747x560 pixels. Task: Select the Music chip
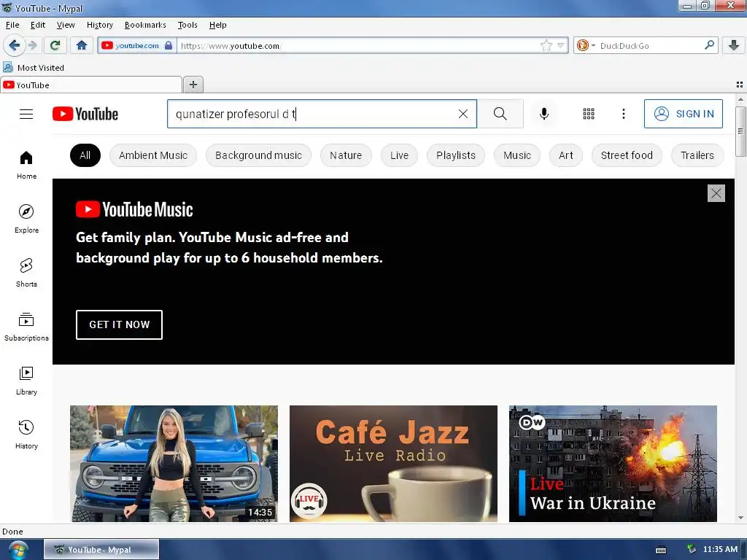pyautogui.click(x=517, y=155)
